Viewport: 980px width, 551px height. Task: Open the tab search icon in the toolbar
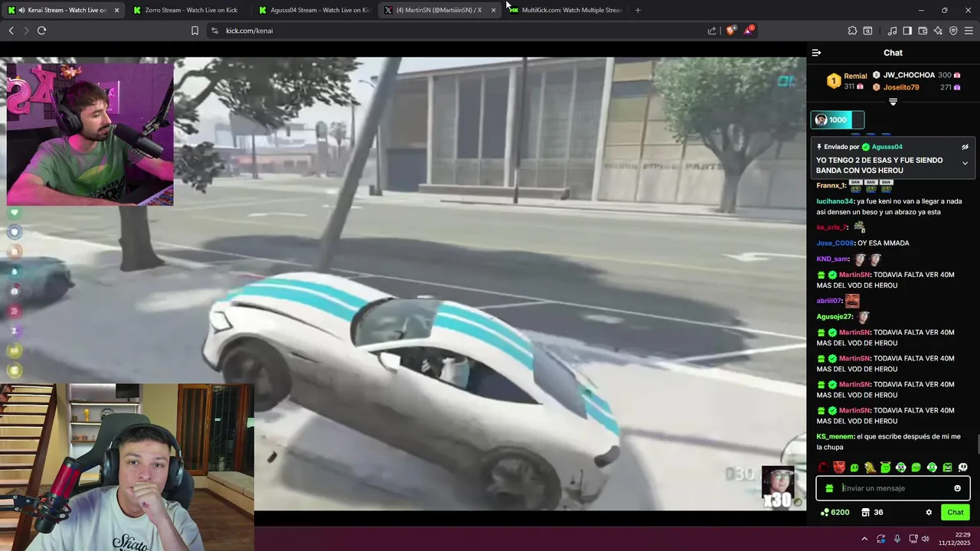pos(867,31)
